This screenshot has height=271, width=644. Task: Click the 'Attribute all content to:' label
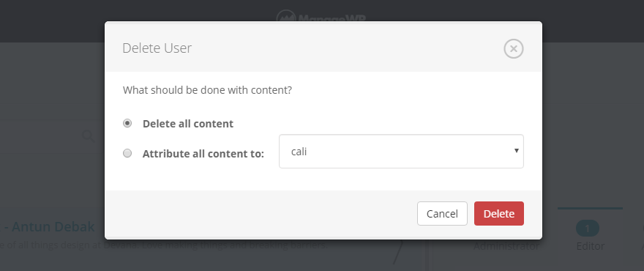tap(203, 154)
